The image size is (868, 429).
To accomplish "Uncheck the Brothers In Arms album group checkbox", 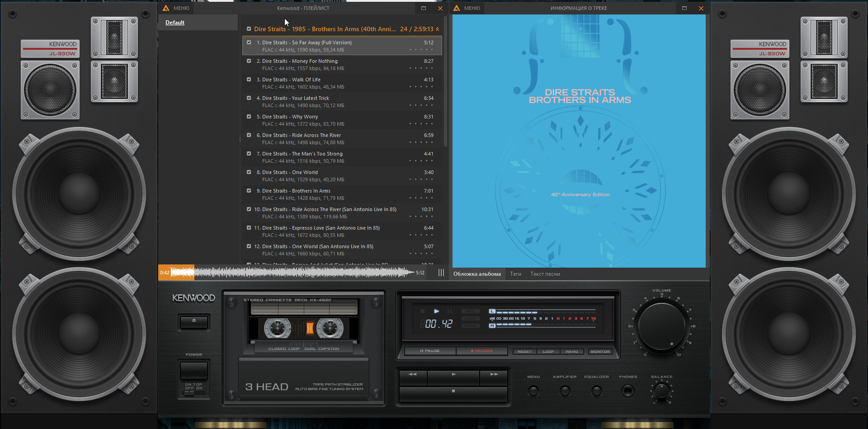I will coord(249,29).
